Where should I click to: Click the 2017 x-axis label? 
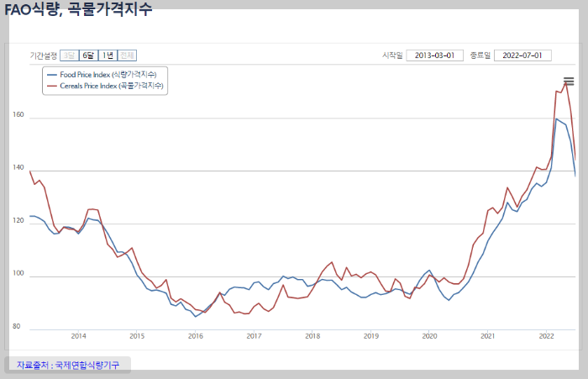(254, 336)
